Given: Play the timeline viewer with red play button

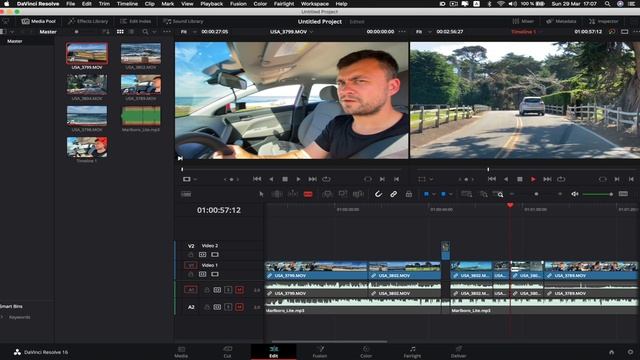Looking at the screenshot, I should pos(533,179).
